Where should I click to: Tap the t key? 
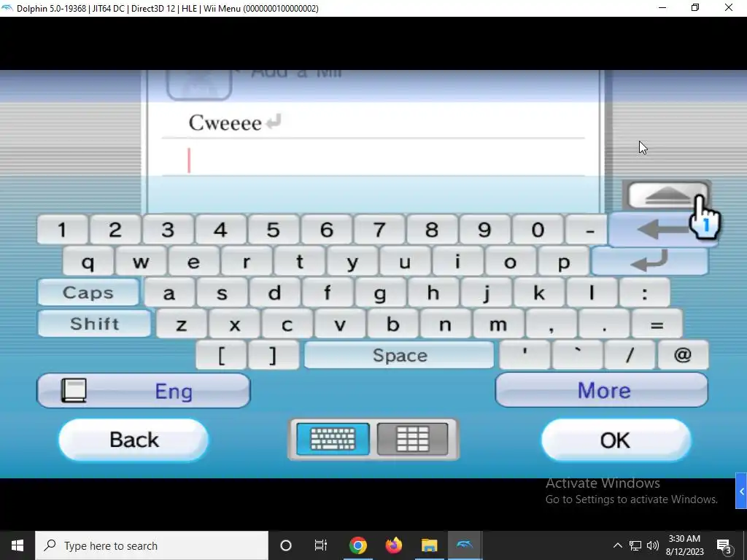coord(300,262)
